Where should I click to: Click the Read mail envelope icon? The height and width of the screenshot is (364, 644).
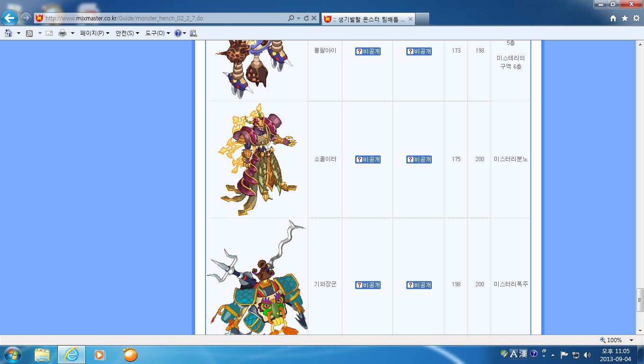tap(49, 33)
